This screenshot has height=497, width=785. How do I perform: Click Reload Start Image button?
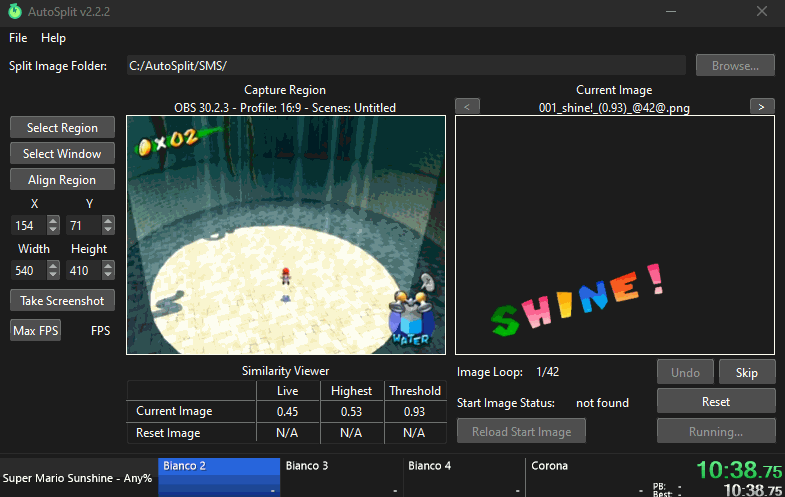pos(521,431)
